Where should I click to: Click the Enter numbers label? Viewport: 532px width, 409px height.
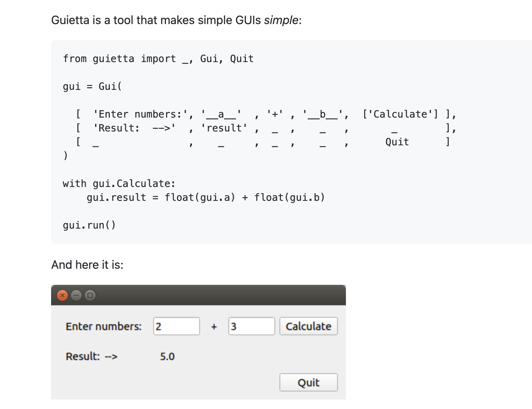click(104, 326)
